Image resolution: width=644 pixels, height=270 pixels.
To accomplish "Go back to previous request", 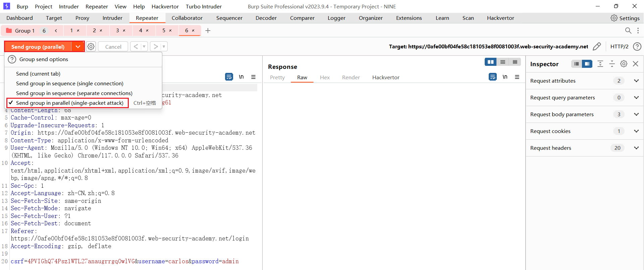I will pos(136,47).
